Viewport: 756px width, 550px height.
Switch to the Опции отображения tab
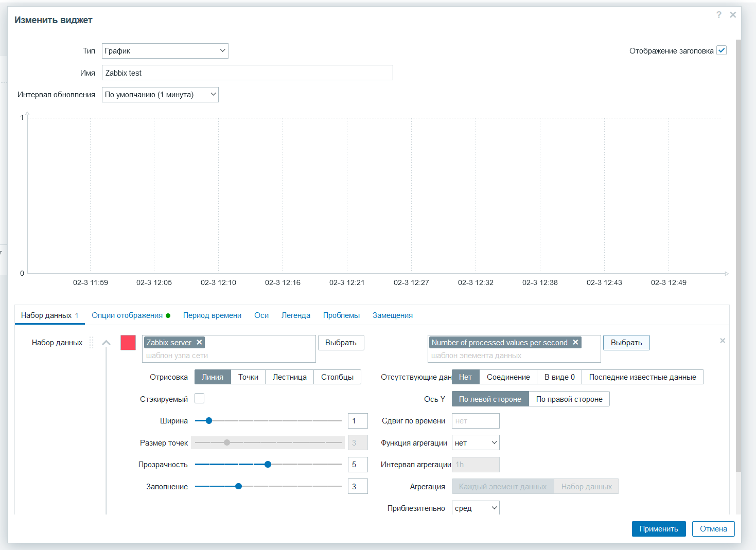127,315
